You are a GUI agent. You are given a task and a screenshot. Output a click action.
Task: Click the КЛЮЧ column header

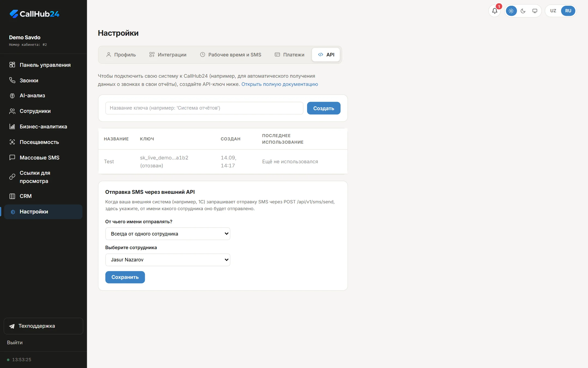(147, 139)
